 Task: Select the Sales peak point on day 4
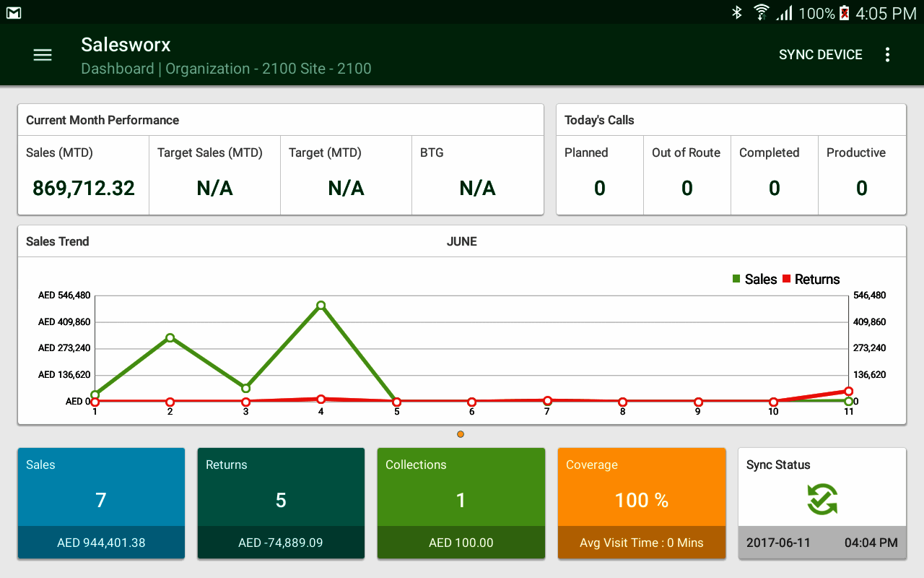coord(321,306)
